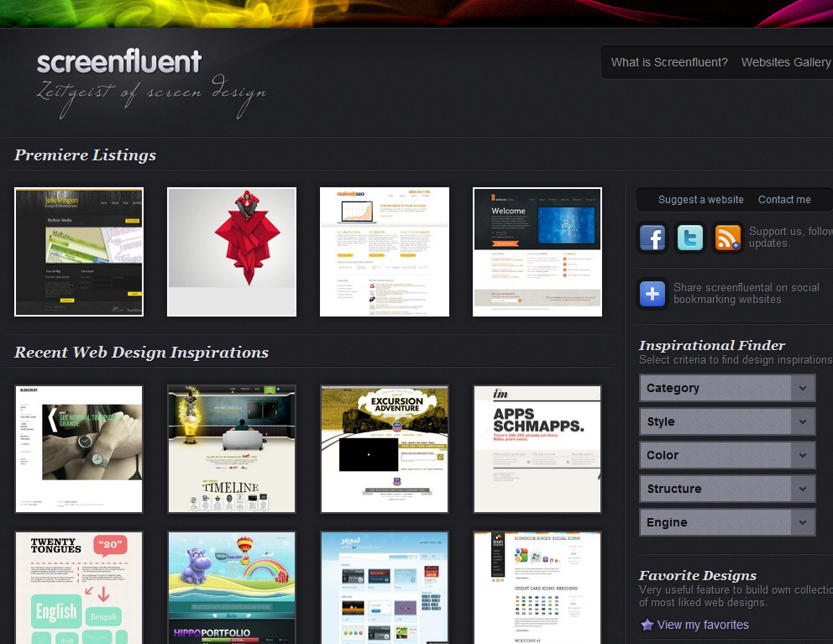This screenshot has width=833, height=644.
Task: Click the Recent Web Design Inspirations heading
Action: tap(141, 353)
